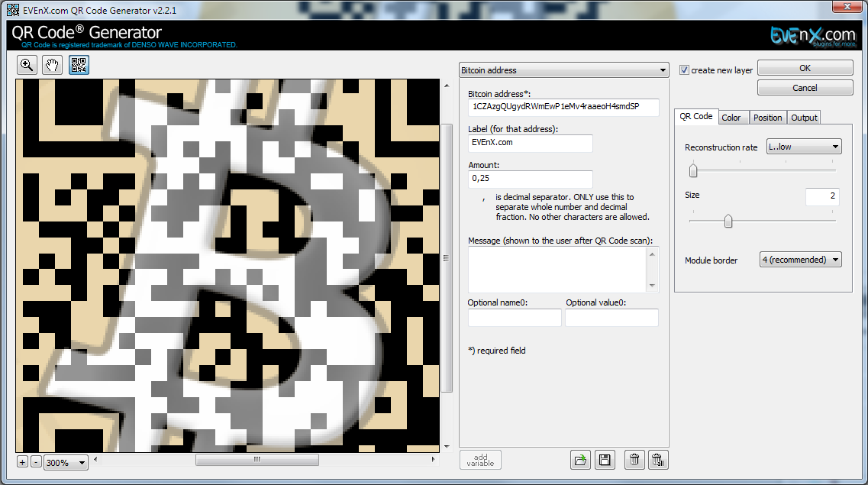Click the EVEnX.com logo
868x485 pixels.
[812, 35]
